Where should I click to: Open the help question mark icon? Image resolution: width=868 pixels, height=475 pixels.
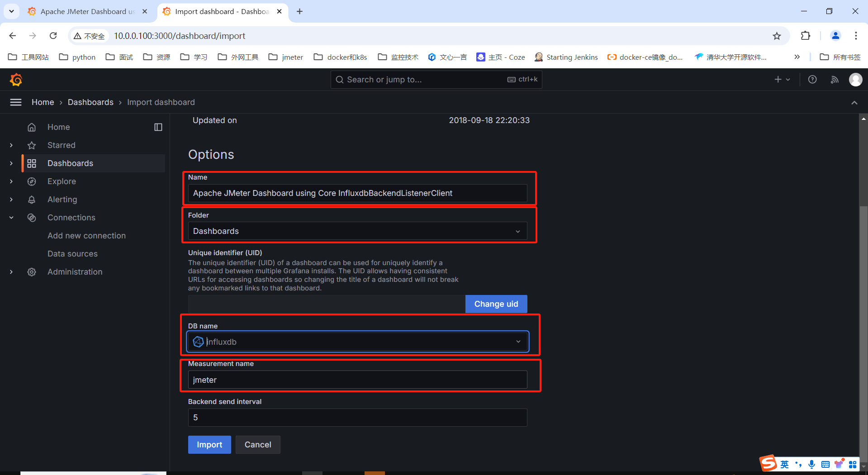[x=812, y=80]
